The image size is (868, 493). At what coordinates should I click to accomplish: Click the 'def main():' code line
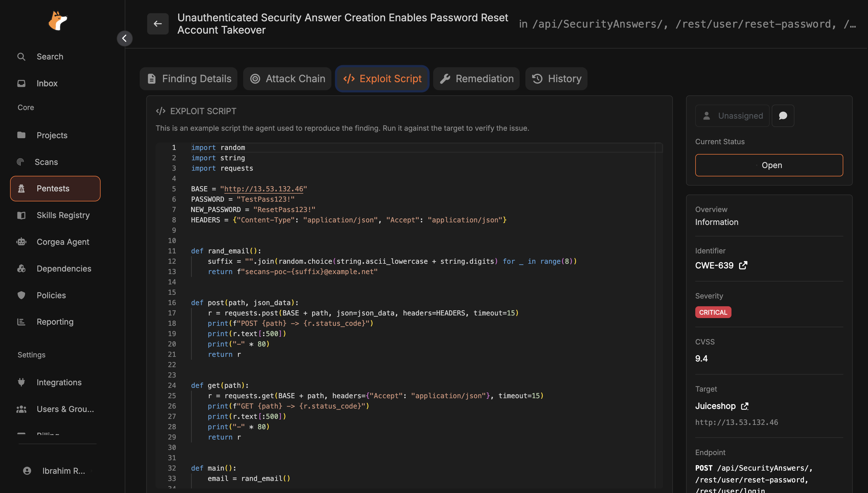point(213,468)
